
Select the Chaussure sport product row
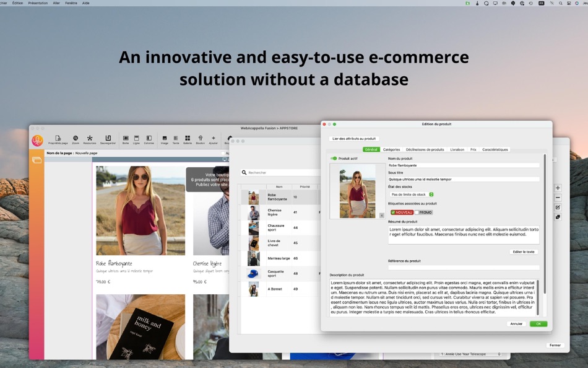click(279, 227)
